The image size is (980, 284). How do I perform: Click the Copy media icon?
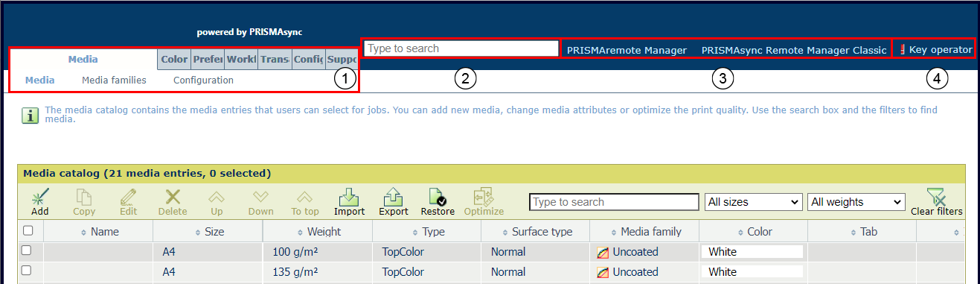point(84,197)
